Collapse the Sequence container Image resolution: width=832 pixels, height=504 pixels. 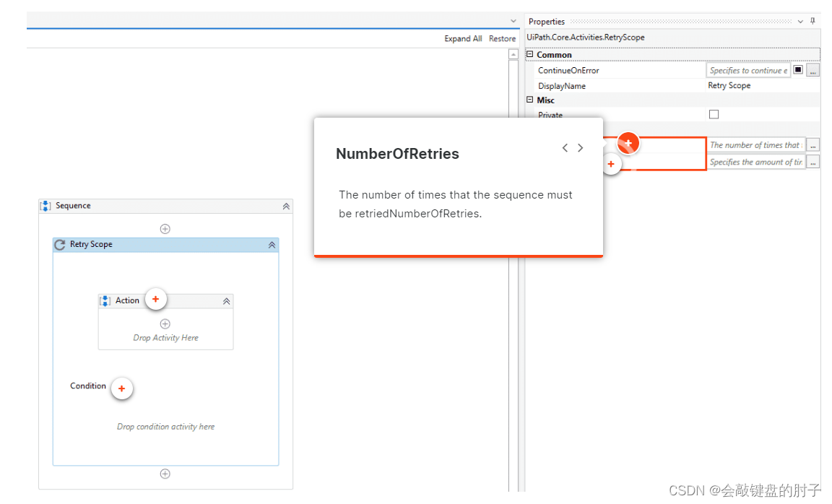point(286,207)
